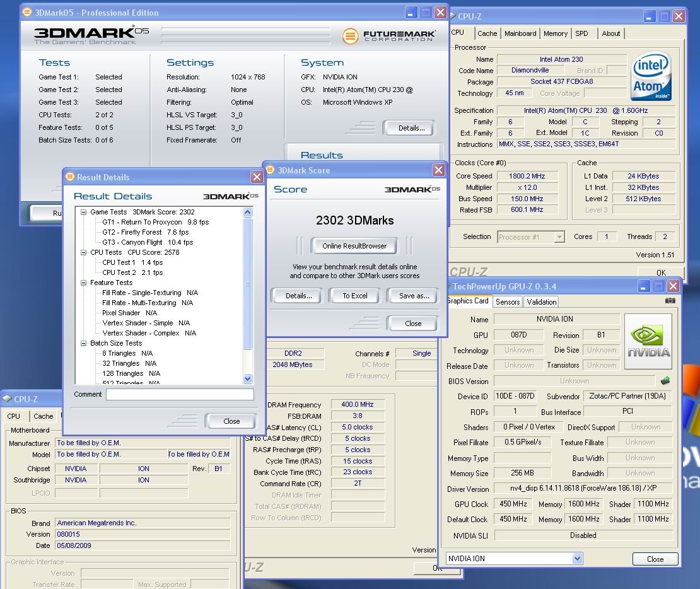
Task: Select Cache tab in lower-left CPU-Z window
Action: (44, 416)
